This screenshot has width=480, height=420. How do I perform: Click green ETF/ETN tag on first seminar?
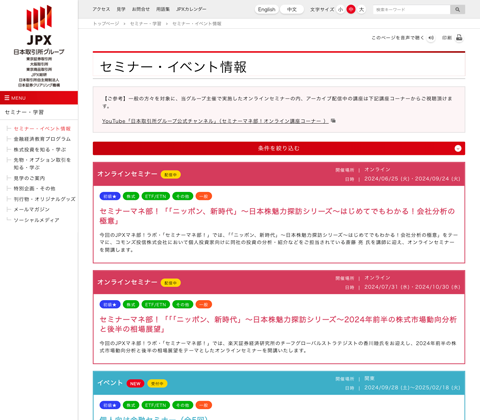156,196
